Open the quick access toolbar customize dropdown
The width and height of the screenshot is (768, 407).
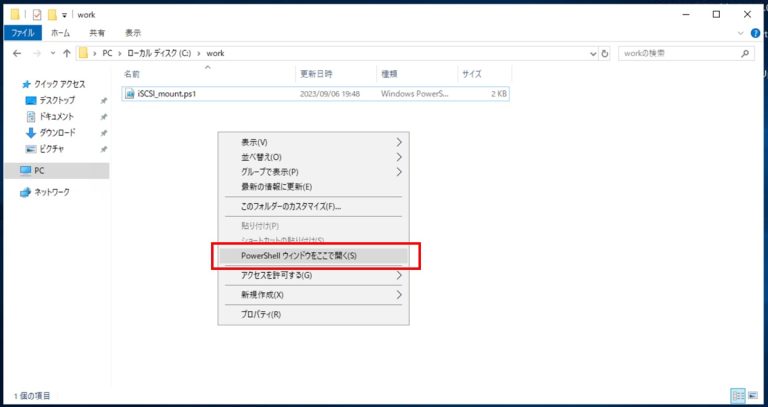[64, 15]
